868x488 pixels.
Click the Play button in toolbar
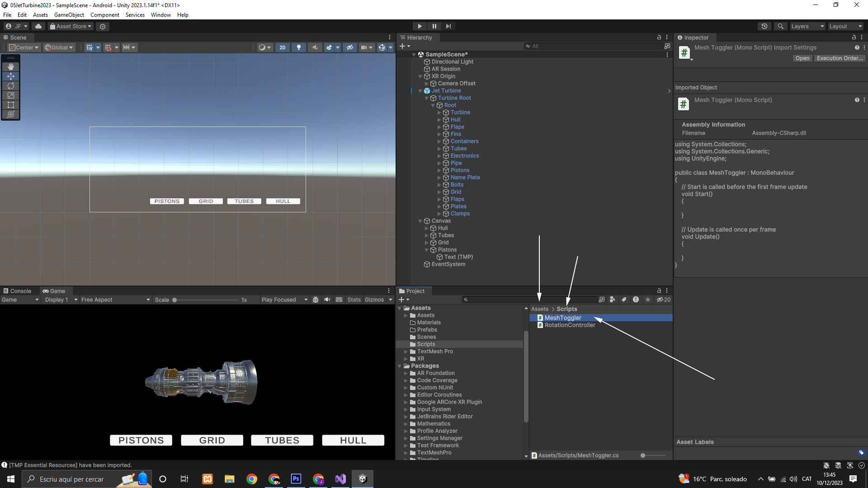pos(420,26)
